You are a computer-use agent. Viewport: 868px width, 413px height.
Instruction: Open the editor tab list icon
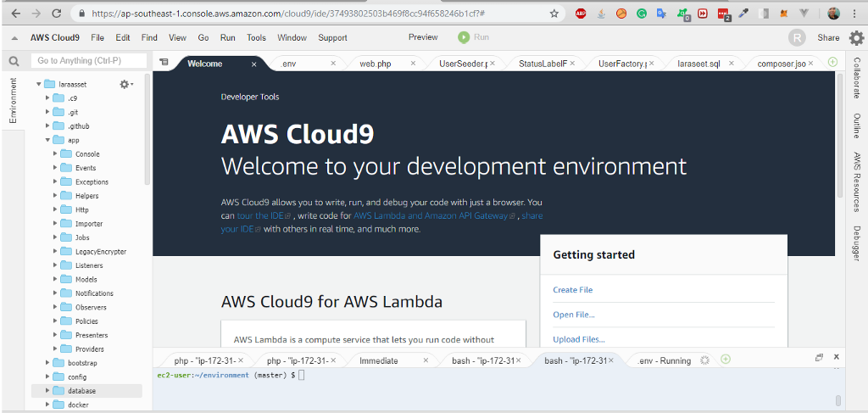[x=164, y=63]
